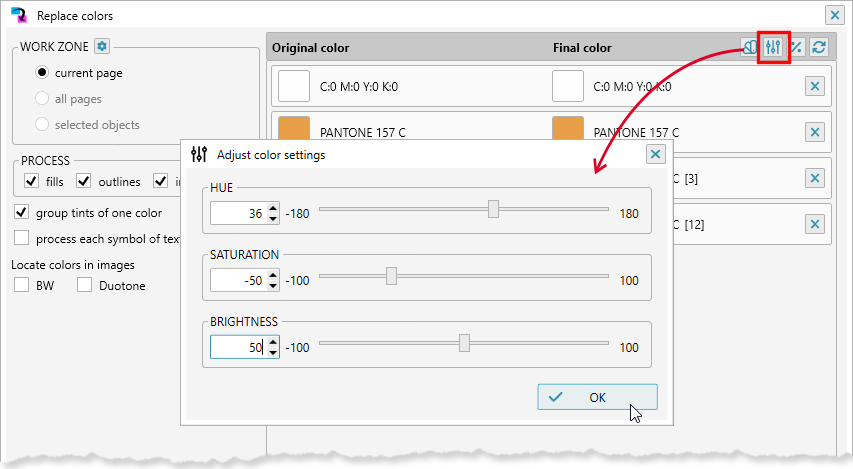This screenshot has width=853, height=469.
Task: Click original color swatch for C:0 M:0 Y:0 K:0
Action: tap(294, 86)
